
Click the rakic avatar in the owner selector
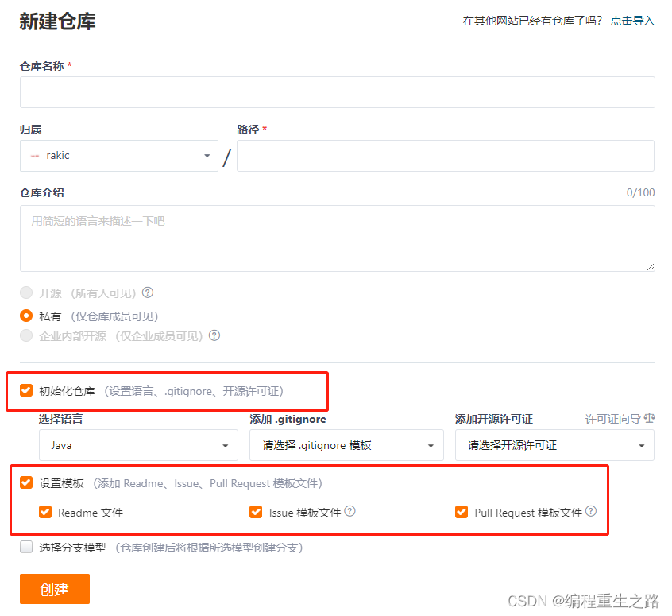pyautogui.click(x=33, y=155)
